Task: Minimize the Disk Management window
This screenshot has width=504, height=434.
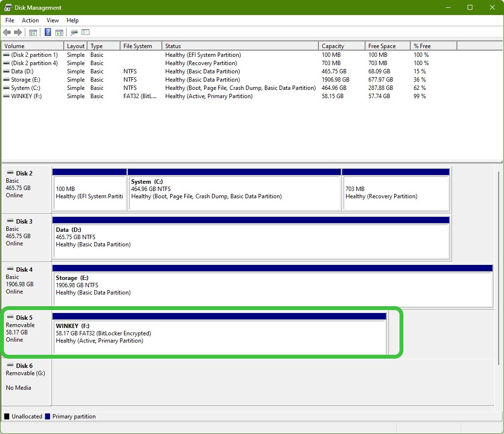Action: [x=448, y=7]
